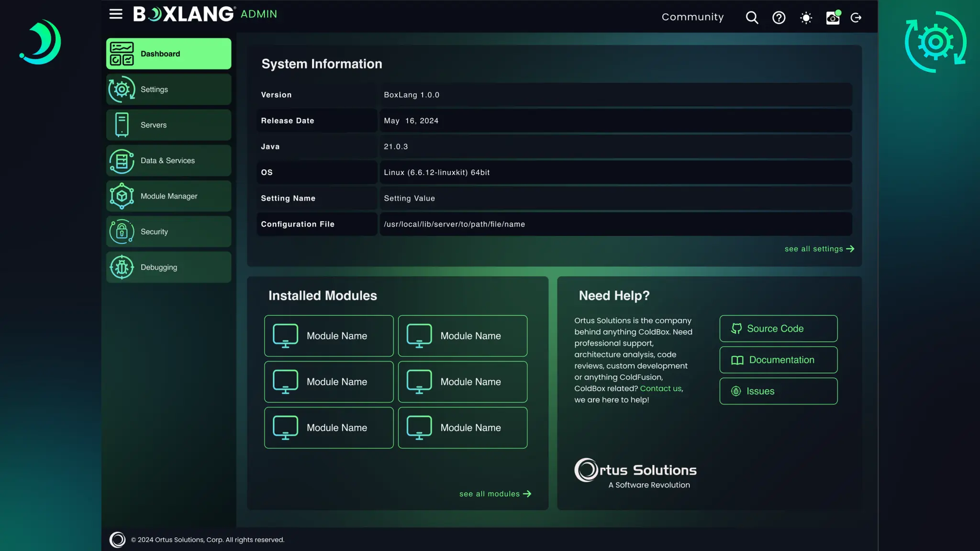The width and height of the screenshot is (980, 551).
Task: Click the help question mark icon
Action: [x=779, y=18]
